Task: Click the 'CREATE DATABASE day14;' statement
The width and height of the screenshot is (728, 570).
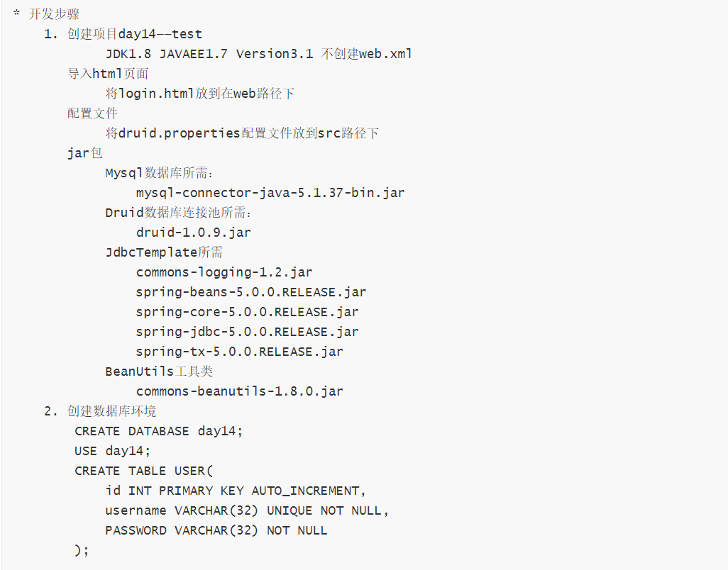Action: [x=159, y=431]
